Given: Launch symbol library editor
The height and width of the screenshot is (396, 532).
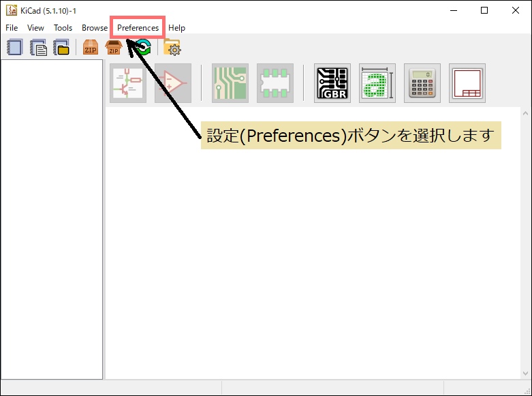Looking at the screenshot, I should point(173,83).
